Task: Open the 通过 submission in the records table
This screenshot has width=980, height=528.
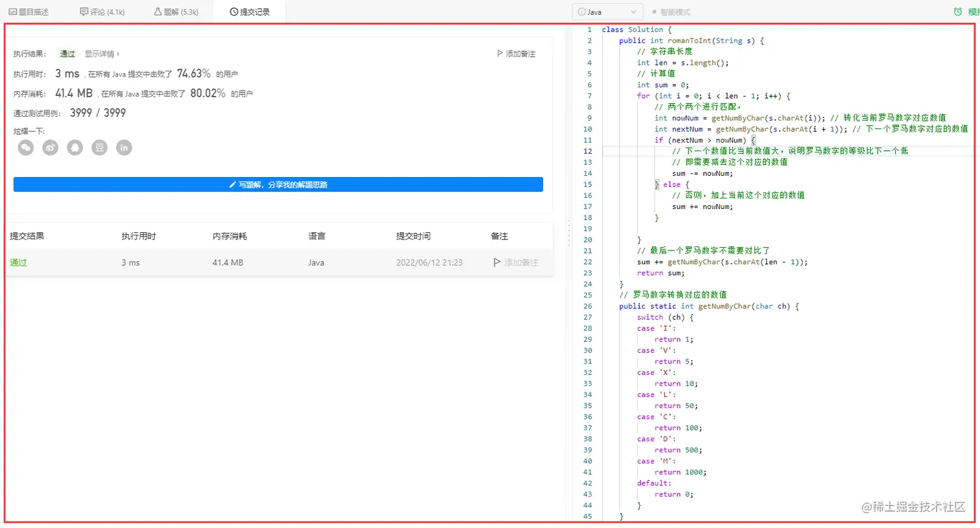Action: 18,263
